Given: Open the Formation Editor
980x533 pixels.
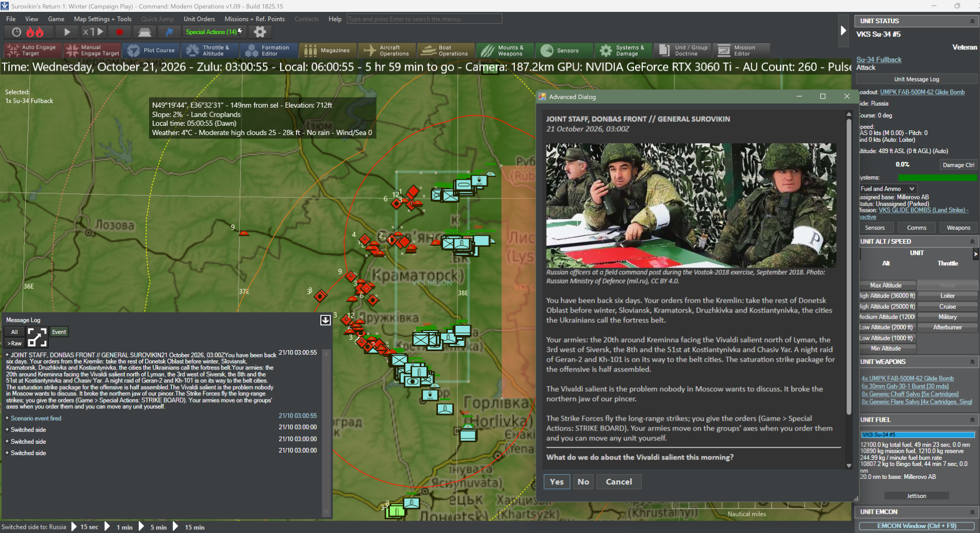Looking at the screenshot, I should point(270,51).
